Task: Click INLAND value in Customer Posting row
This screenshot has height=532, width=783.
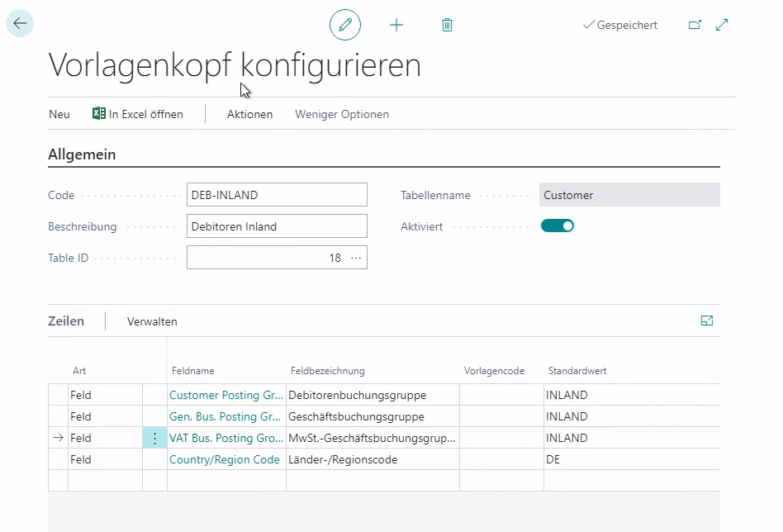Action: (632, 395)
